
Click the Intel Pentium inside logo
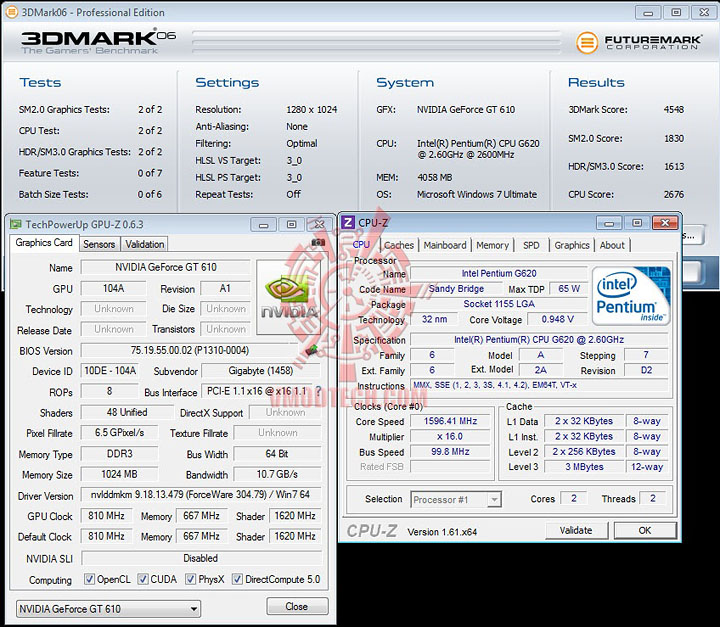point(631,296)
